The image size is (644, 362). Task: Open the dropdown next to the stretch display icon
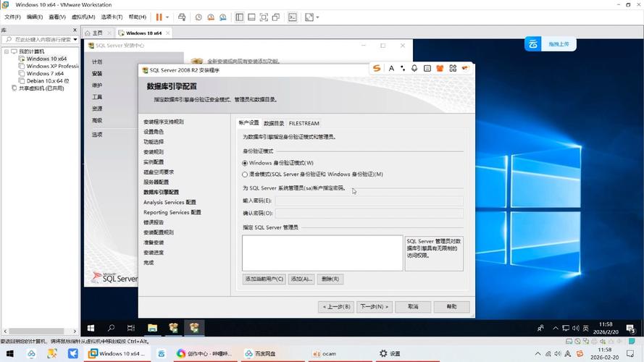coord(317,17)
